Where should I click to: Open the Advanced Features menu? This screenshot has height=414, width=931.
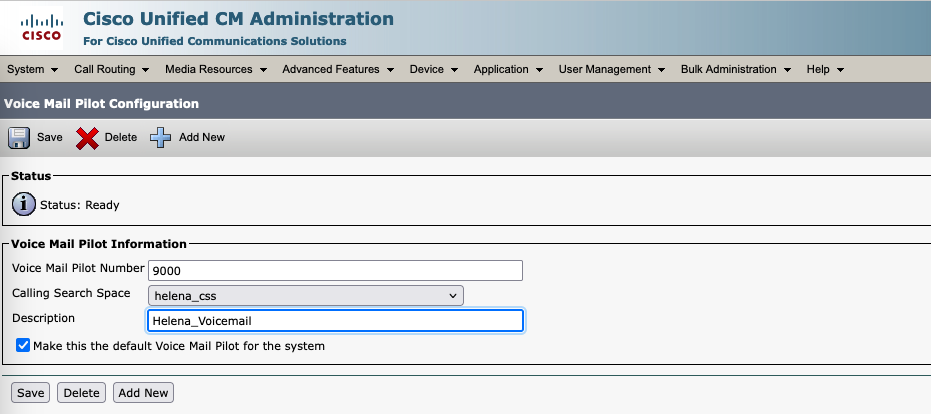tap(337, 69)
